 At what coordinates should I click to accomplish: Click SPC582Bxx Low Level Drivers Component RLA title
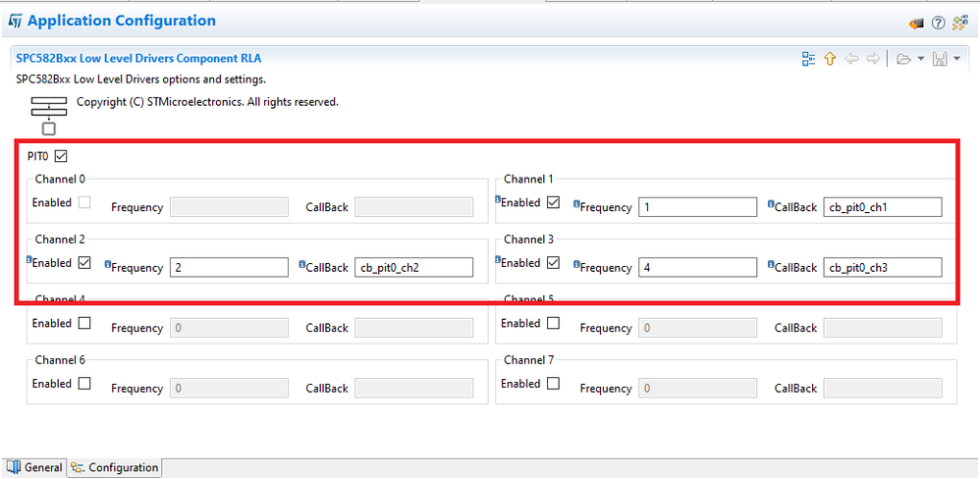[138, 59]
